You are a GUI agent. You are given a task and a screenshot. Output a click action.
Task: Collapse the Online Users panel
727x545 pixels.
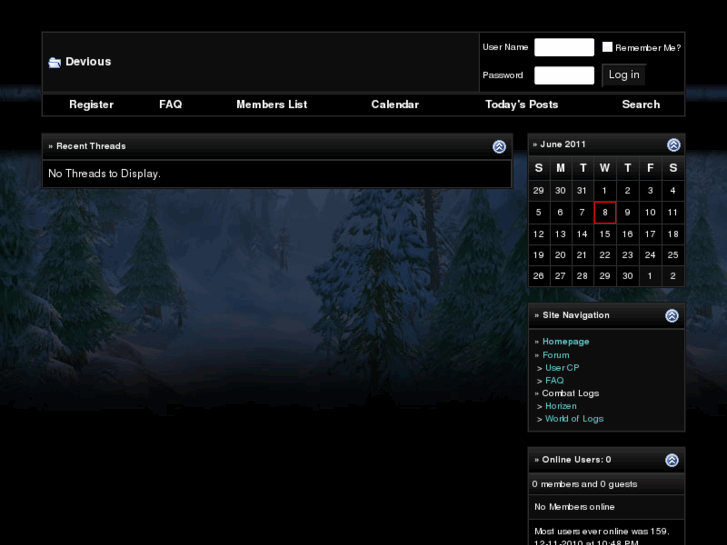point(672,460)
